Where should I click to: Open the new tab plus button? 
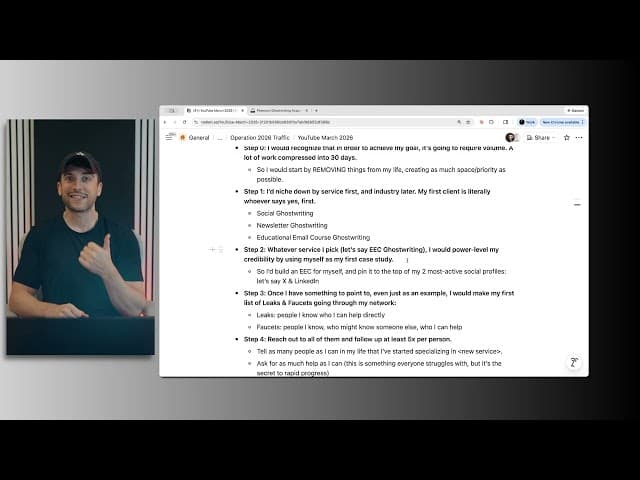(x=316, y=111)
